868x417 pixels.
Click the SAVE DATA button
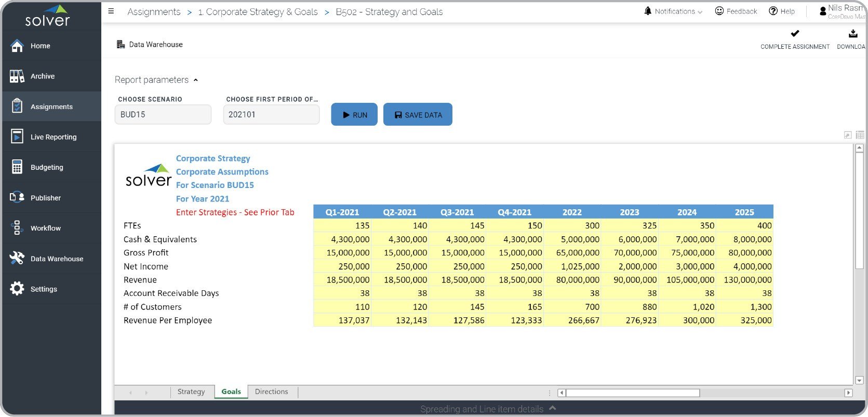point(418,115)
